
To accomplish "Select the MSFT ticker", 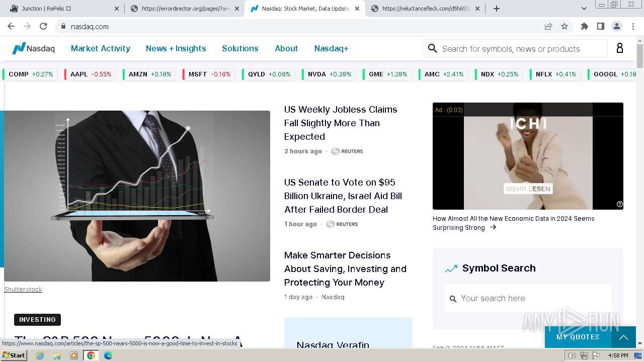I will 209,74.
